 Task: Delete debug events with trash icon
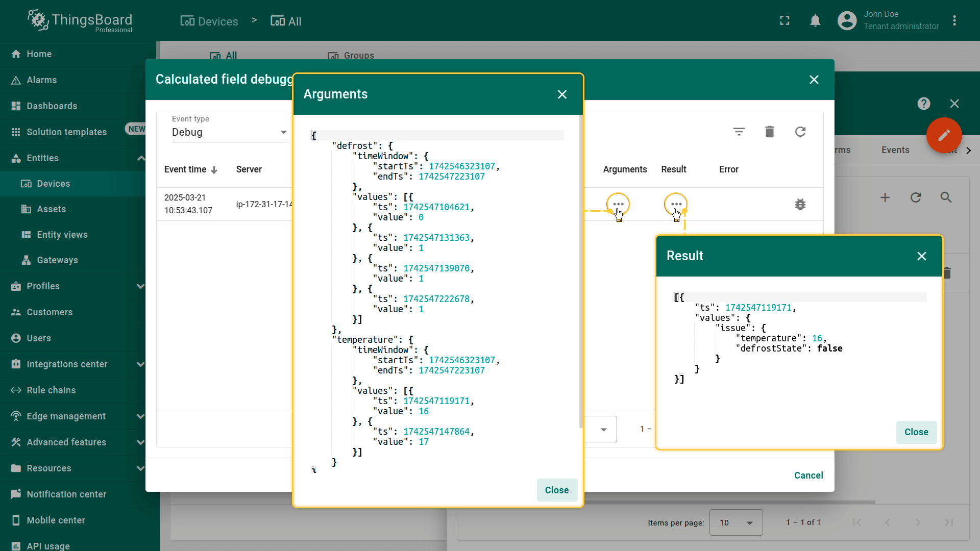pos(769,132)
